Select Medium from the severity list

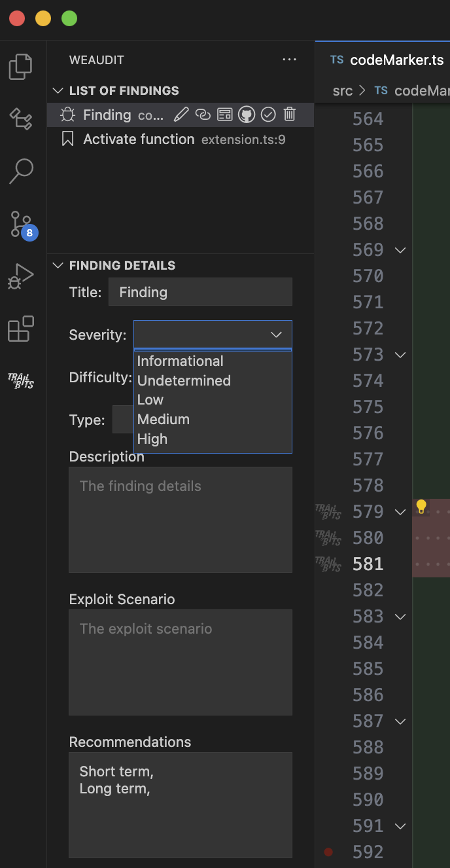coord(164,419)
